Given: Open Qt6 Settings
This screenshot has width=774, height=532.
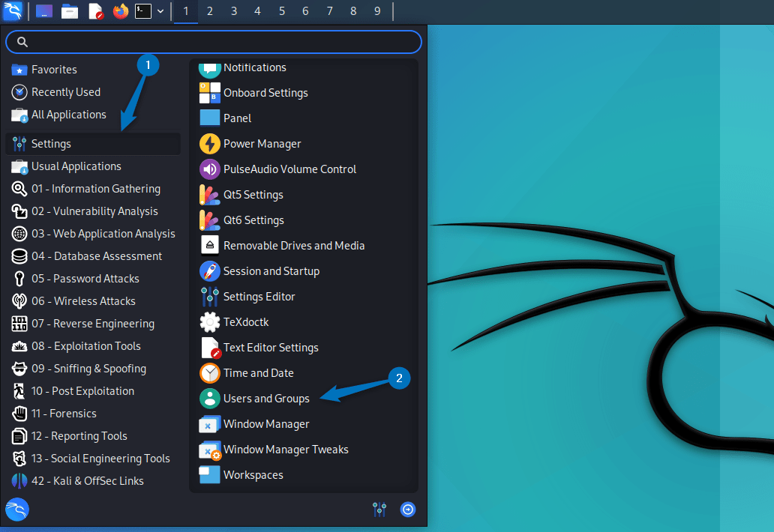Looking at the screenshot, I should (249, 220).
